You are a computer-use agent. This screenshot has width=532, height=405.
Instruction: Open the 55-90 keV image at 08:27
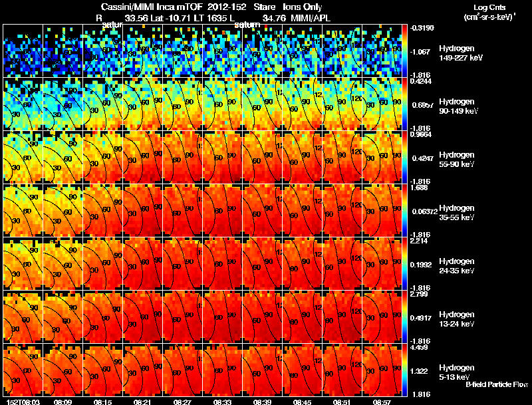182,157
